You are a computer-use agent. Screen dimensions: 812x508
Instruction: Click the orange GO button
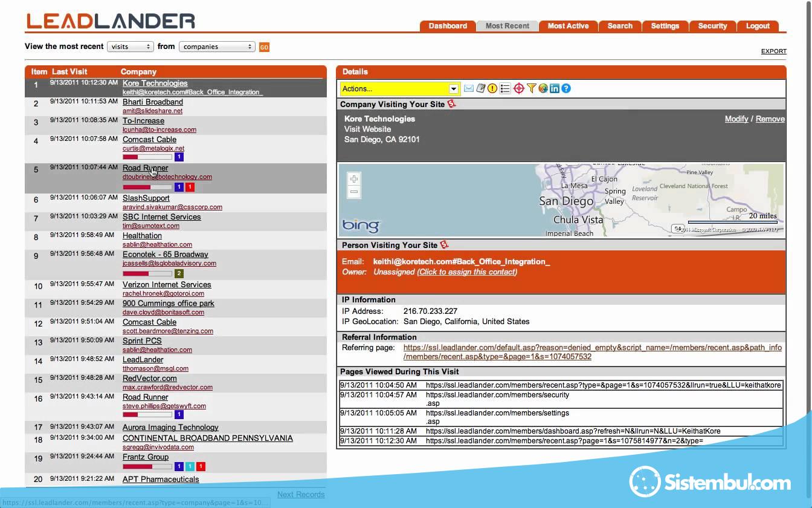tap(264, 47)
